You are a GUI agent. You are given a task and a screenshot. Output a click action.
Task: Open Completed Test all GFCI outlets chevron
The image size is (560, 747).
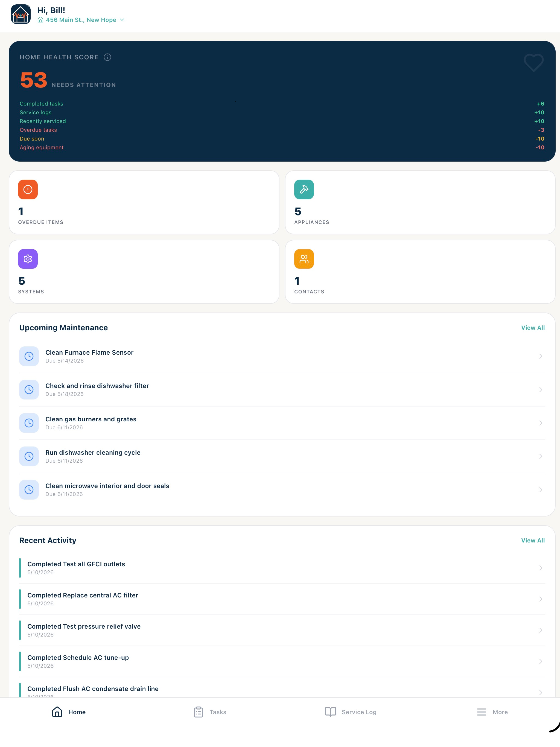pyautogui.click(x=540, y=568)
